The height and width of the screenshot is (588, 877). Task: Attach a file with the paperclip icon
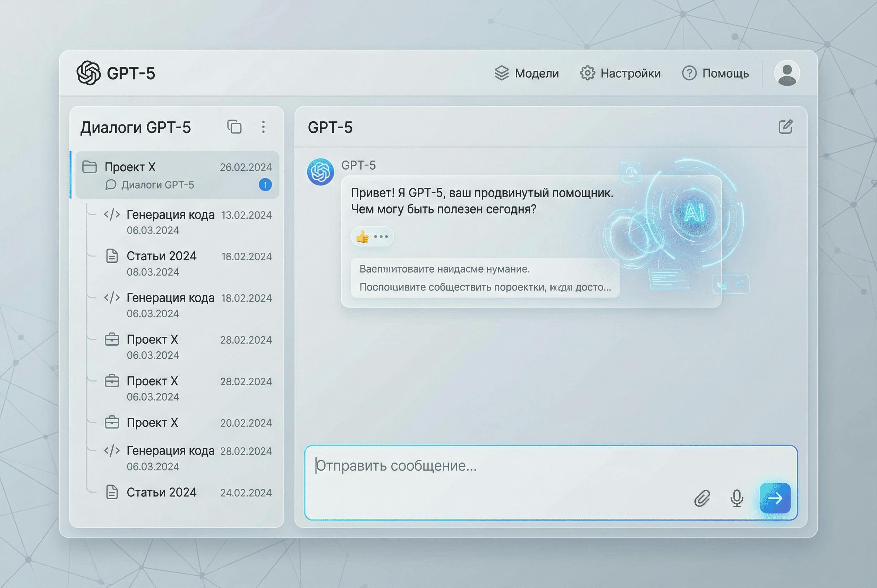(702, 498)
